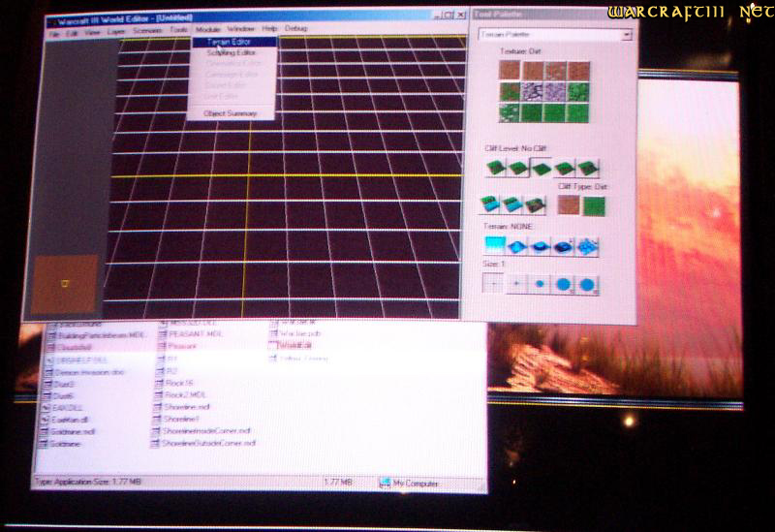This screenshot has height=532, width=775.
Task: Pick the green grass Cliff Type swatch
Action: coord(594,205)
